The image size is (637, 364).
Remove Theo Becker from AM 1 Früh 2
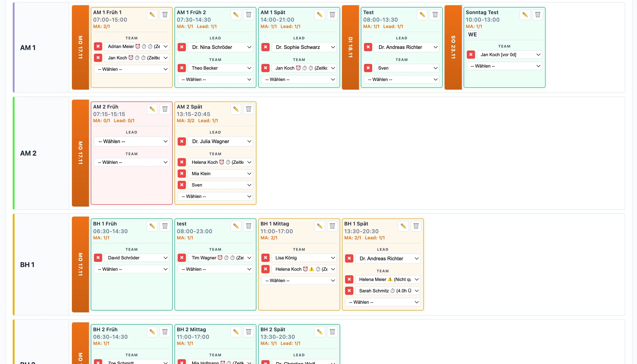click(182, 68)
